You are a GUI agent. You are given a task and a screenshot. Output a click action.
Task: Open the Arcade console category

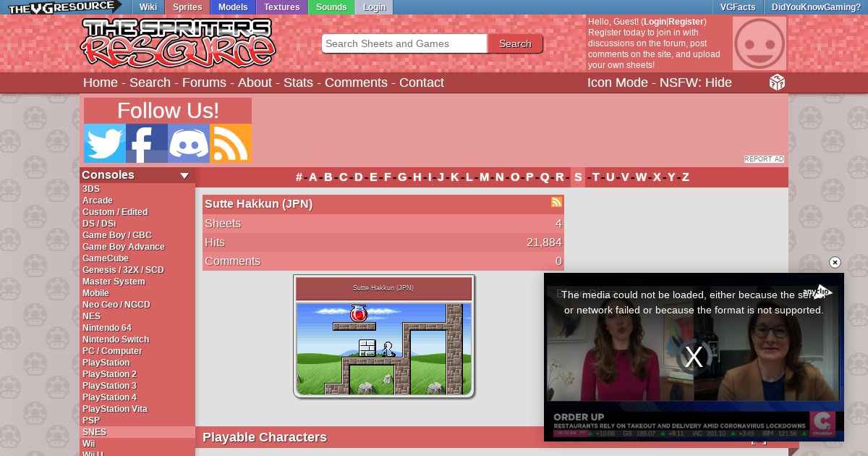137,200
